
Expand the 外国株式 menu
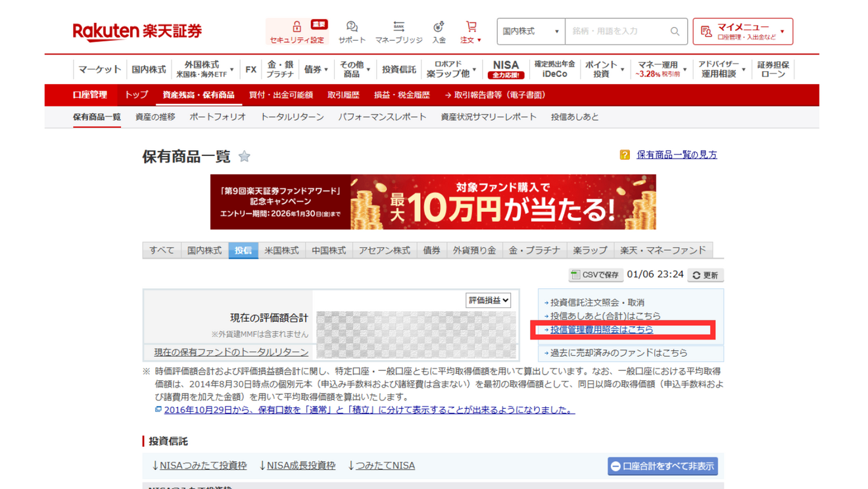coord(205,69)
